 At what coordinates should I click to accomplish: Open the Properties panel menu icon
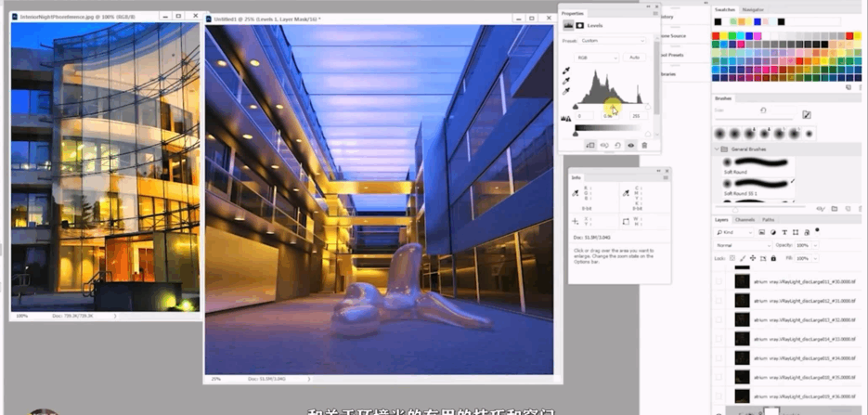[655, 13]
